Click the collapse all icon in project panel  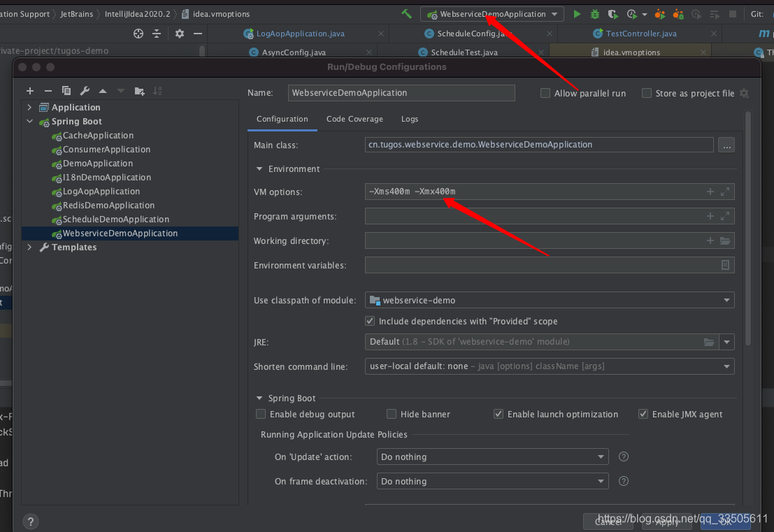pos(157,34)
